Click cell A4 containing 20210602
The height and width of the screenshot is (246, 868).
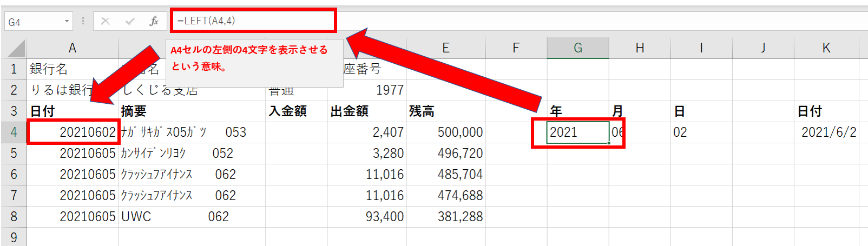[73, 132]
